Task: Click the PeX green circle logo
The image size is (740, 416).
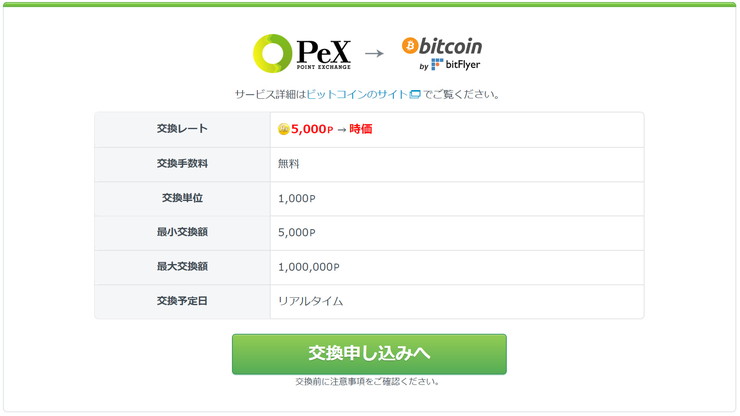Action: point(272,53)
